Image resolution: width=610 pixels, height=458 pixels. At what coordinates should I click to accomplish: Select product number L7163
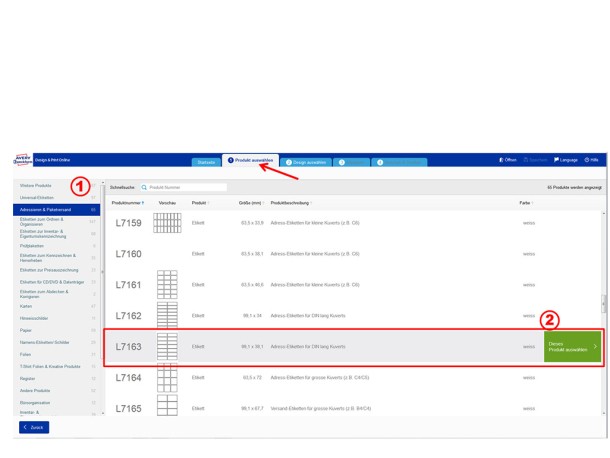pyautogui.click(x=128, y=347)
